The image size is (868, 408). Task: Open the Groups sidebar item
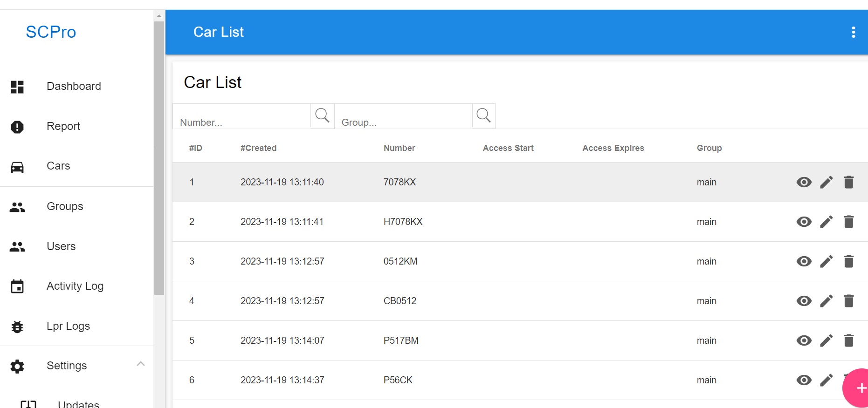click(x=65, y=206)
